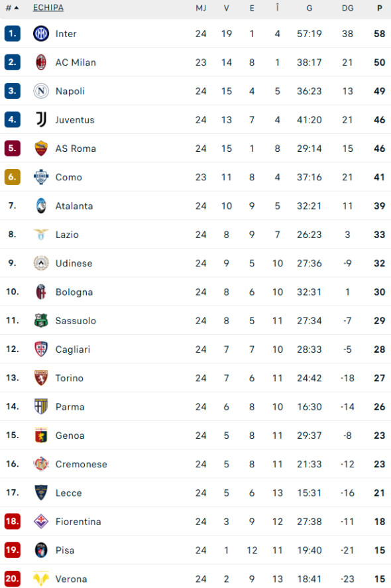Click the Juventus logo
Screen dimensions: 391x588
[40, 119]
